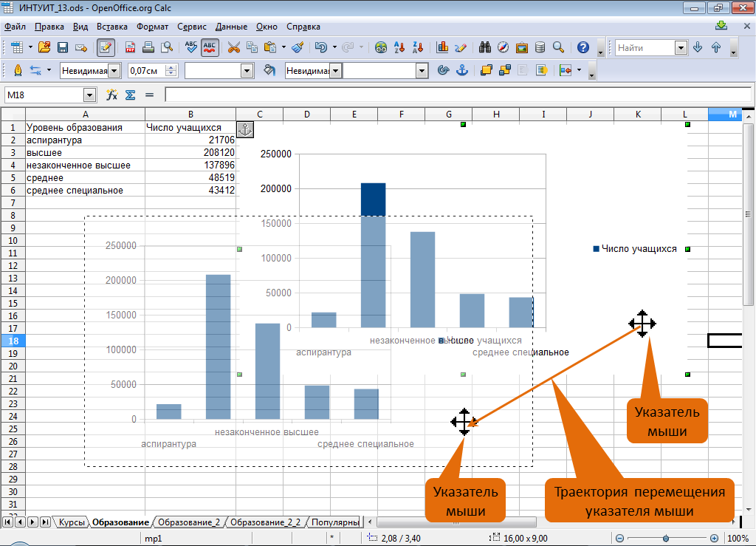
Task: Click into the Найти search field
Action: (x=645, y=48)
